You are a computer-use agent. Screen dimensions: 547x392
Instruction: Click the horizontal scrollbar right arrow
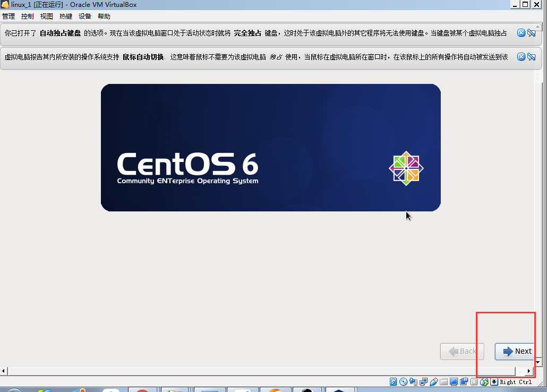tap(529, 371)
